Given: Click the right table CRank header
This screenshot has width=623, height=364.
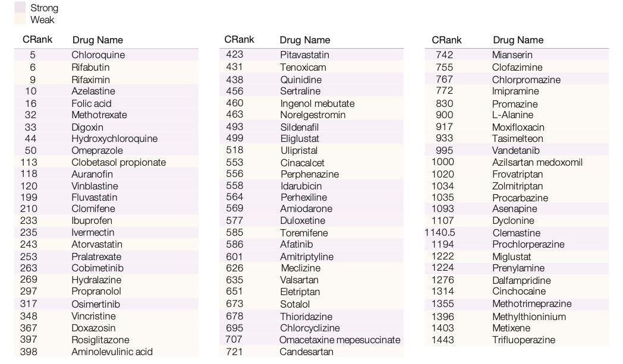Looking at the screenshot, I should pos(446,40).
